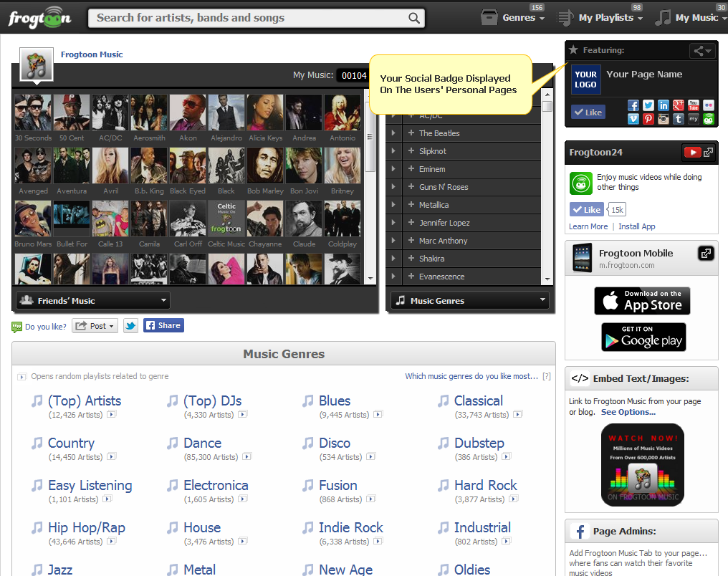
Task: Click the Vimeo icon in the badge
Action: coord(633,120)
